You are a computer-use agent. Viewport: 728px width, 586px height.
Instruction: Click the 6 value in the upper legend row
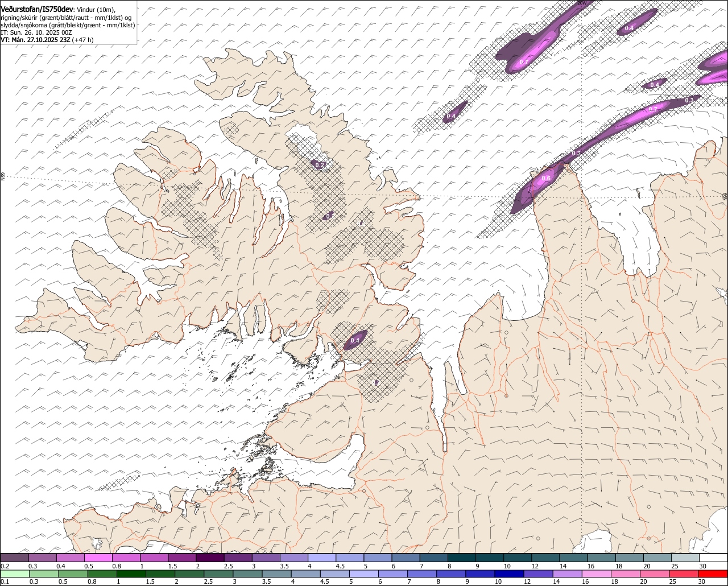(393, 566)
